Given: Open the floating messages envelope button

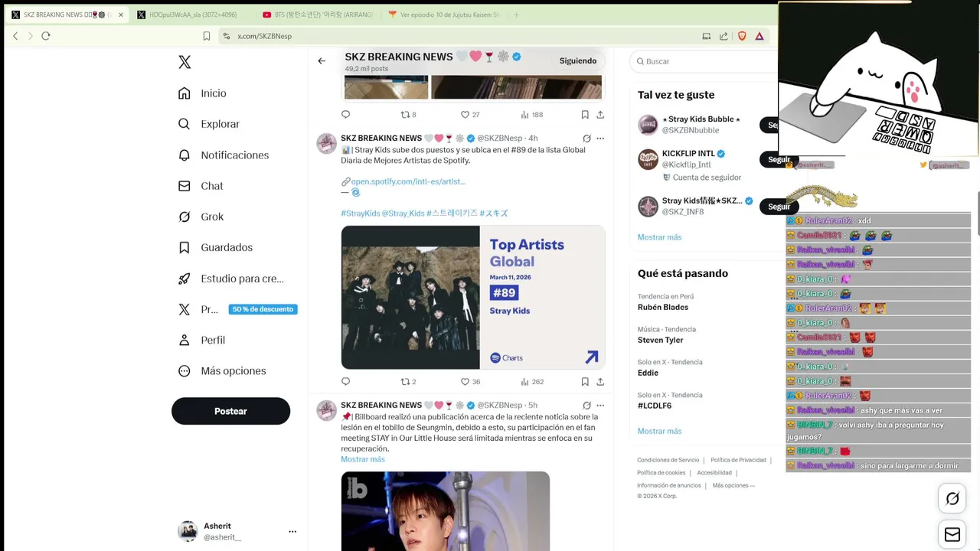Looking at the screenshot, I should tap(952, 535).
